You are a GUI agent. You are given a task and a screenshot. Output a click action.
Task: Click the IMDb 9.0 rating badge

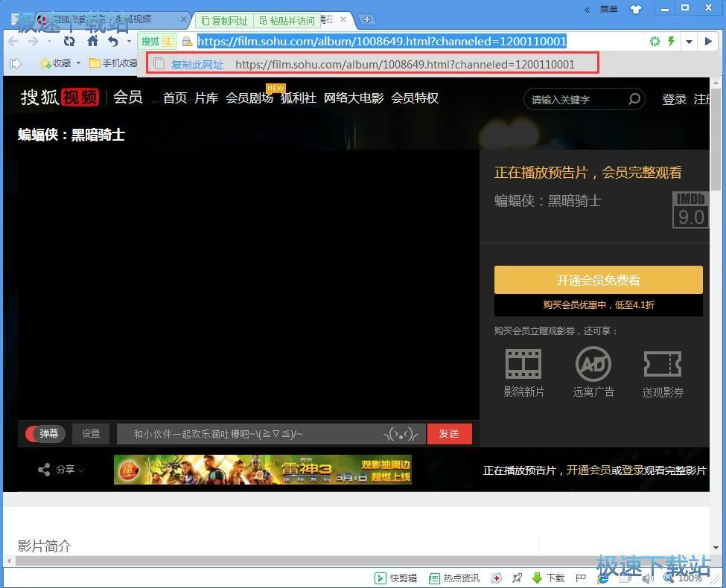pyautogui.click(x=690, y=210)
